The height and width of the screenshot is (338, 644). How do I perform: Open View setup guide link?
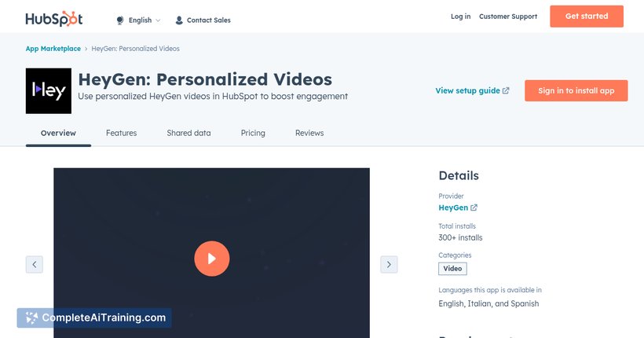tap(472, 91)
